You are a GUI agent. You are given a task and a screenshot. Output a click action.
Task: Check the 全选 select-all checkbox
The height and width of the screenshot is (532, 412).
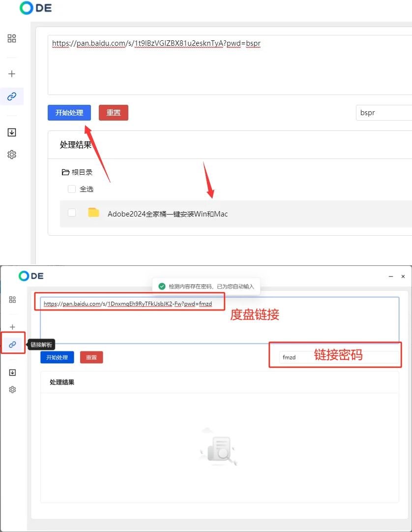(x=71, y=188)
